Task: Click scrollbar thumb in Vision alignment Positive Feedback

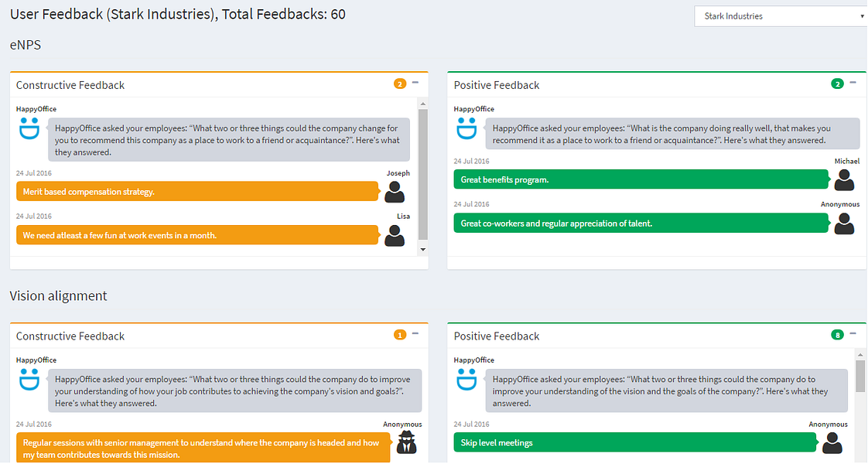Action: pos(860,376)
